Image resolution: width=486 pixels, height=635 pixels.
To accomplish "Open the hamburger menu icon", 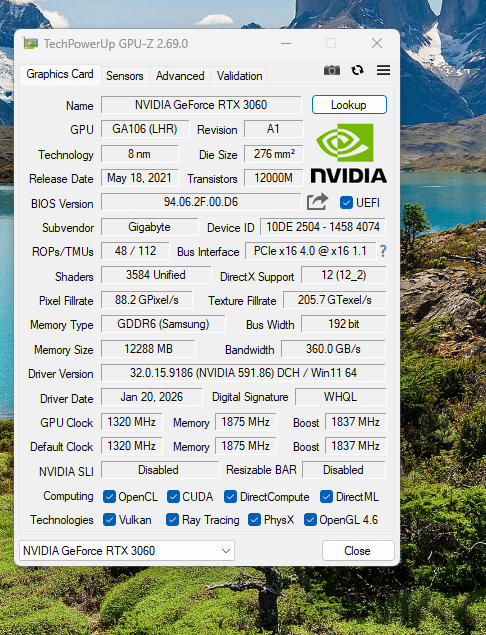I will 383,70.
